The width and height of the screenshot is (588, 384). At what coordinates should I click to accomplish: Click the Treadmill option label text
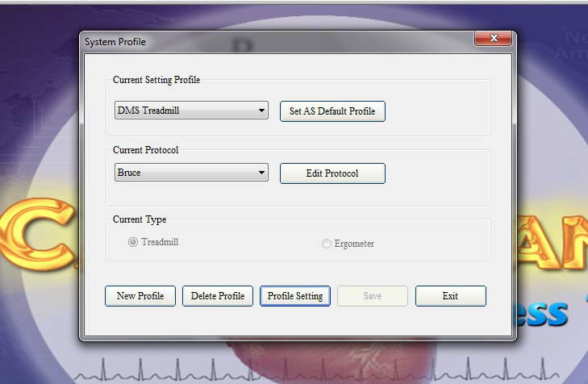(160, 242)
